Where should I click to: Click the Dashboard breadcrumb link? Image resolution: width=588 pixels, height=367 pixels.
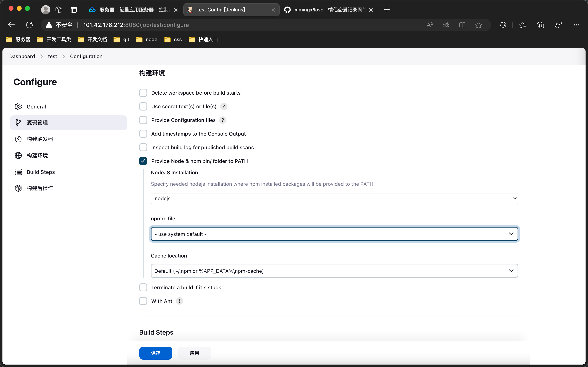coord(22,56)
